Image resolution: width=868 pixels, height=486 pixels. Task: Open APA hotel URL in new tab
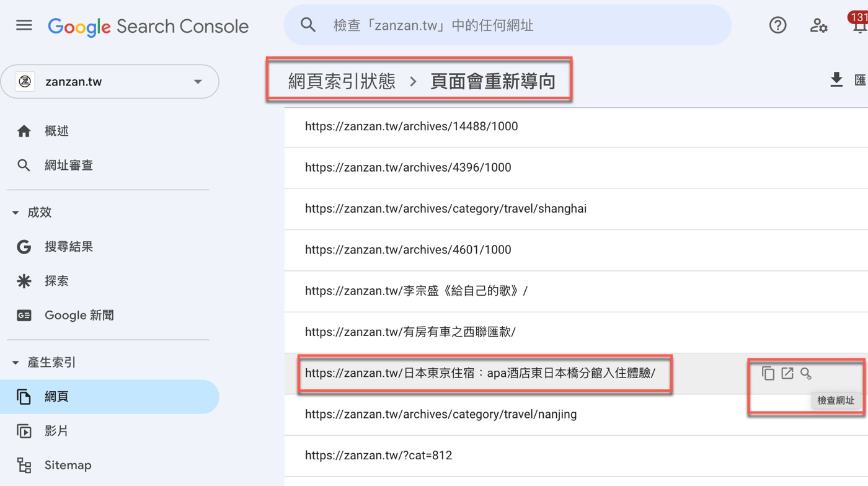click(x=787, y=373)
